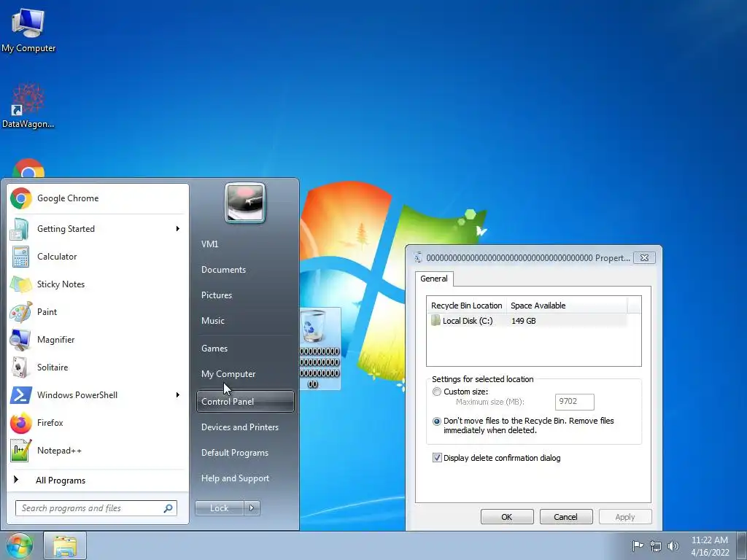Open Windows PowerShell from Start menu
Screen dimensions: 747x560
coord(98,394)
